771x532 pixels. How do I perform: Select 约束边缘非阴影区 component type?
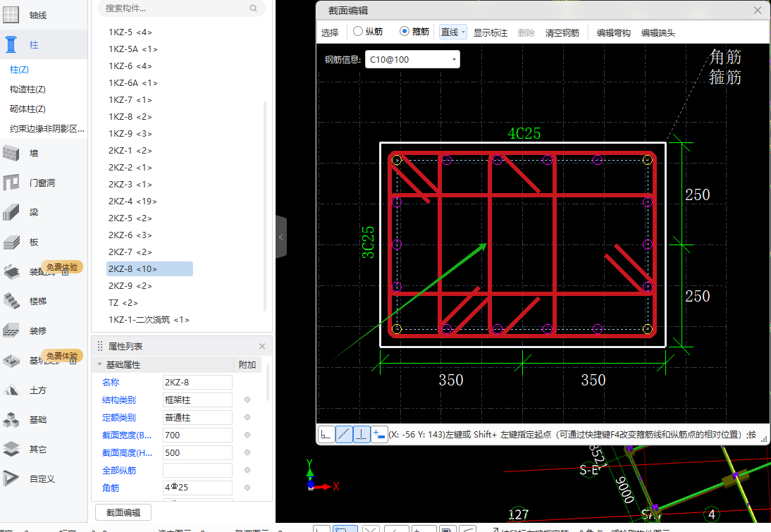[47, 129]
